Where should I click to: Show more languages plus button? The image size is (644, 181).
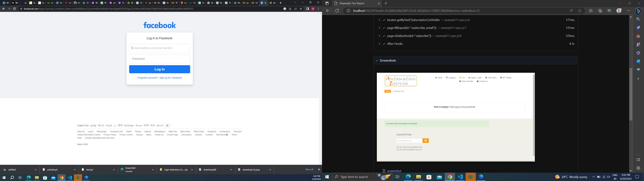tap(168, 126)
